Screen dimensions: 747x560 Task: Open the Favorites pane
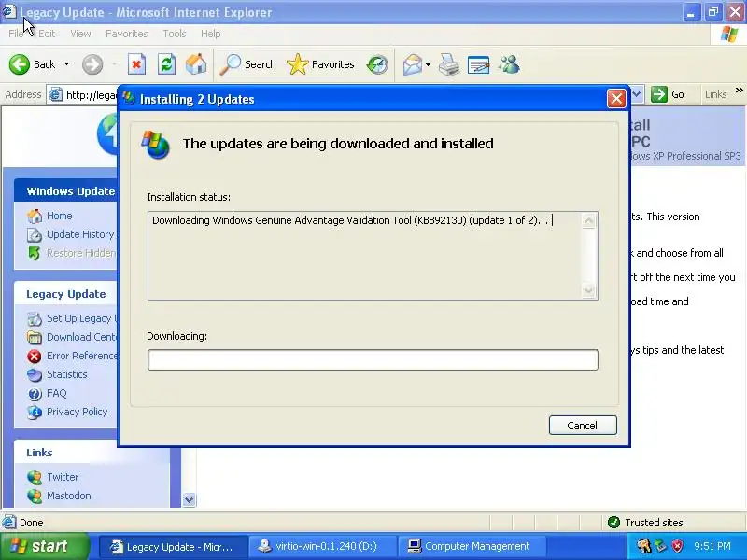pyautogui.click(x=320, y=64)
